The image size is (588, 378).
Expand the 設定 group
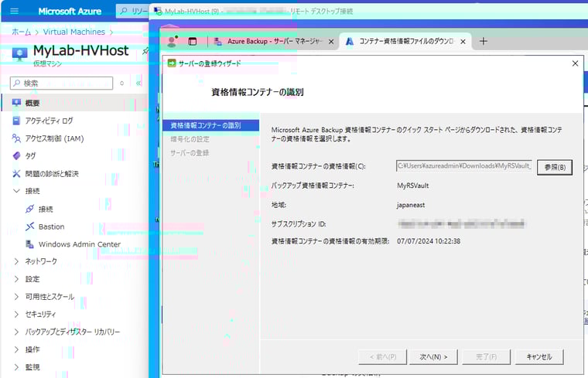coord(16,279)
